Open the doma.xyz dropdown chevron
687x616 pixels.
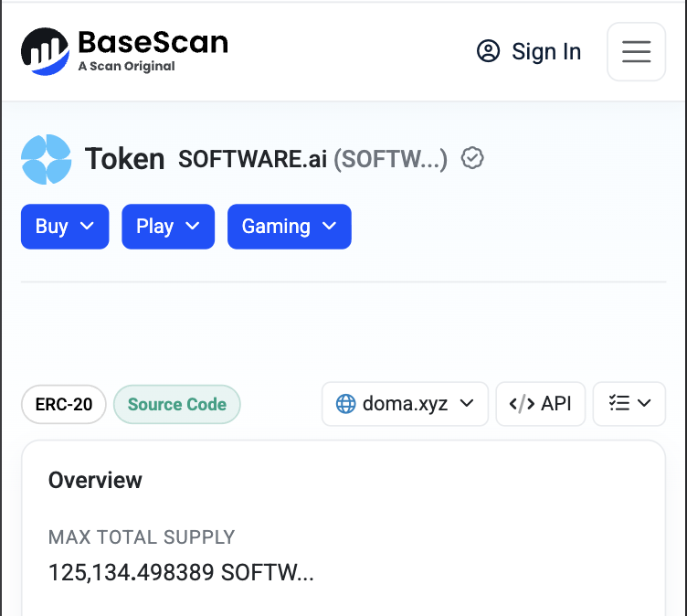[x=467, y=403]
